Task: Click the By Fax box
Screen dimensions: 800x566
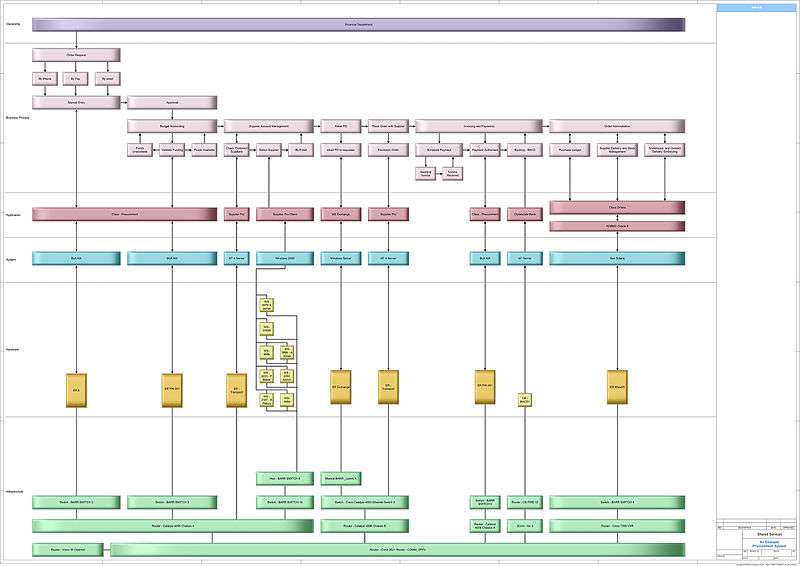Action: click(x=76, y=78)
